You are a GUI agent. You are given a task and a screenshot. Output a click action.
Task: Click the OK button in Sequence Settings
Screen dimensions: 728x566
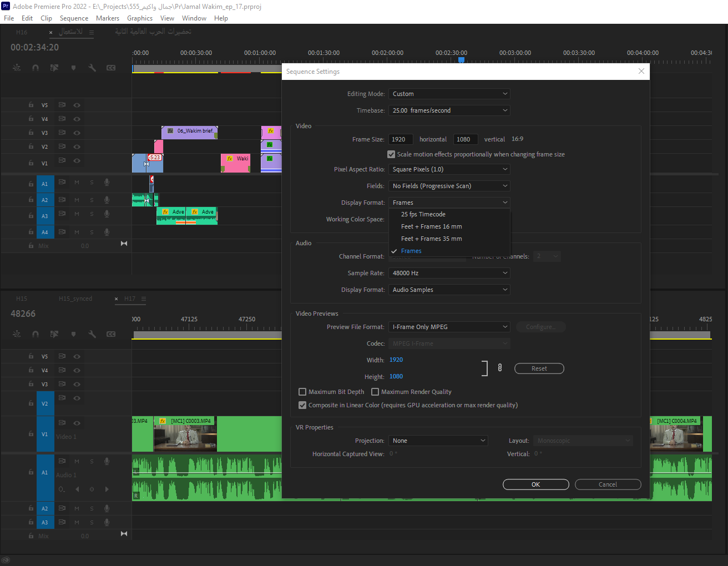click(x=535, y=484)
